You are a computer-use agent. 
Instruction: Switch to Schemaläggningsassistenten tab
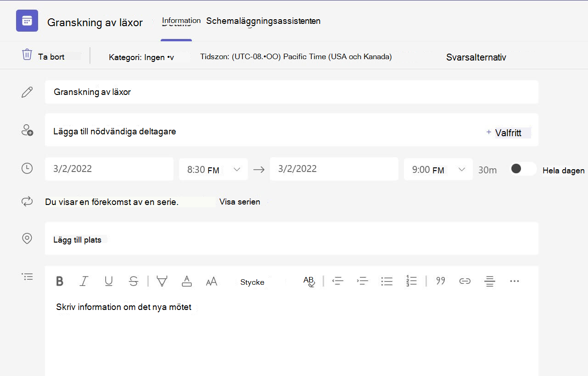[x=263, y=21]
